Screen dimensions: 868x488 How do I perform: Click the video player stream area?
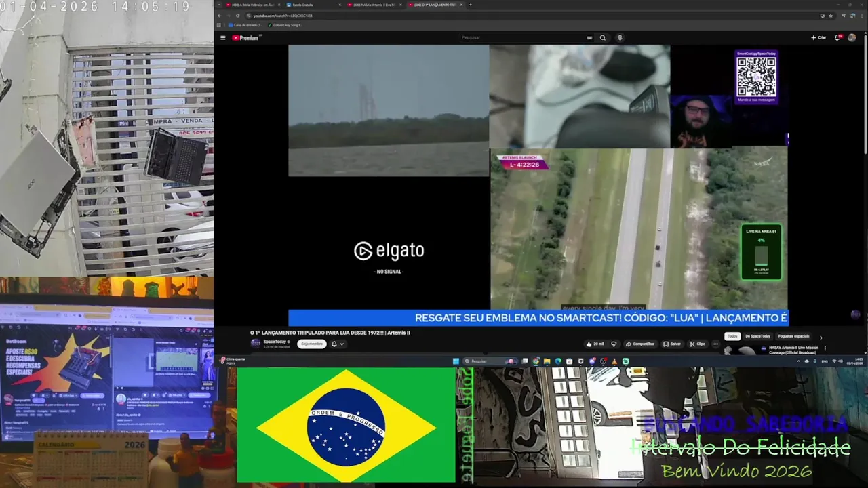[538, 185]
